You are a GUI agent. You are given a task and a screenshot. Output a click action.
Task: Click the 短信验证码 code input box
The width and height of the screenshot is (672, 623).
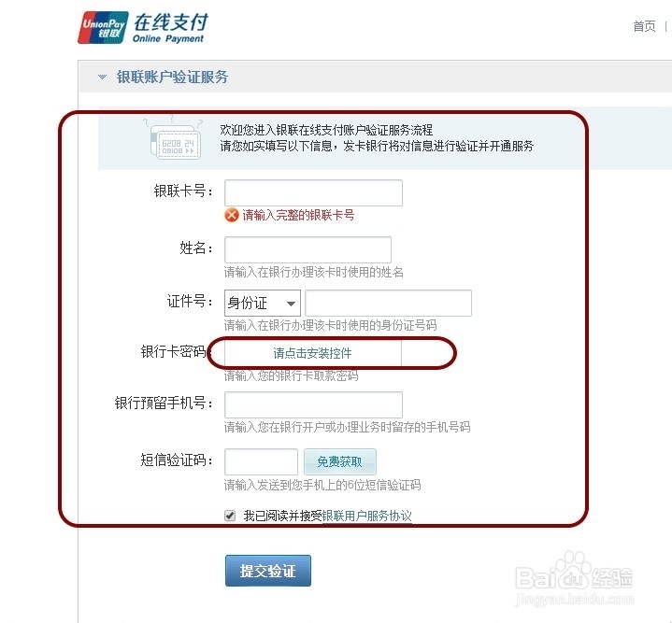point(261,461)
